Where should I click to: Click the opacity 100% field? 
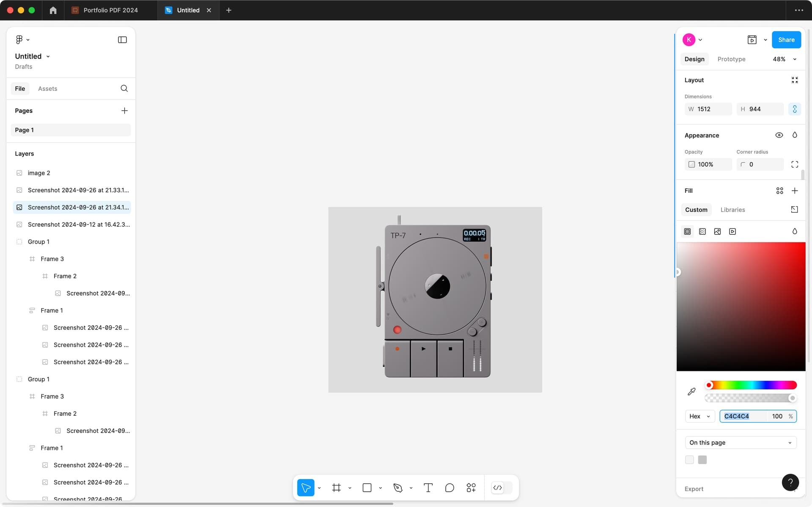point(708,164)
